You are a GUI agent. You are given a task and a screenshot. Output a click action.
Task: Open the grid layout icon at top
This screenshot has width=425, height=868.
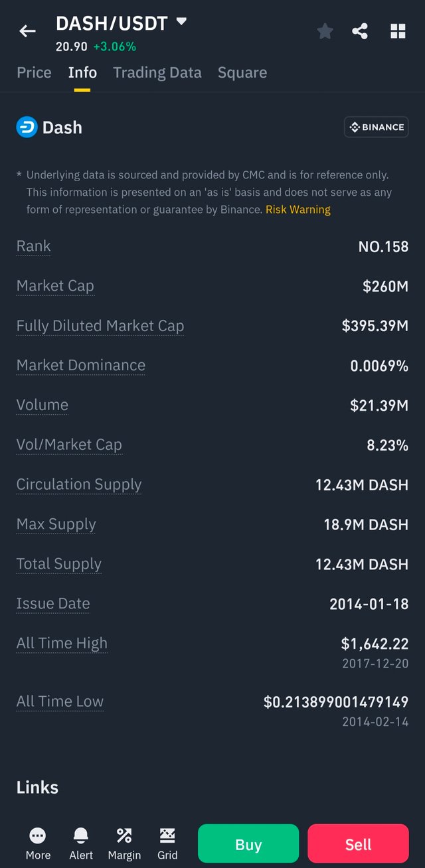(398, 31)
